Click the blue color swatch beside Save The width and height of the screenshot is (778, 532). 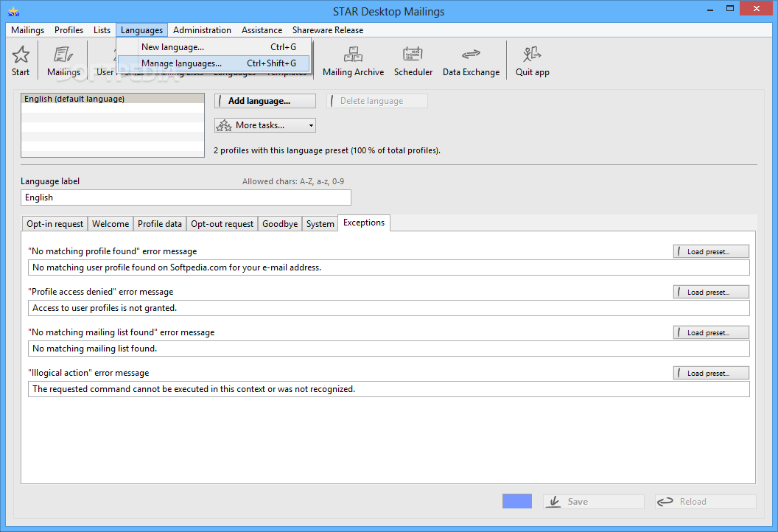(x=517, y=501)
